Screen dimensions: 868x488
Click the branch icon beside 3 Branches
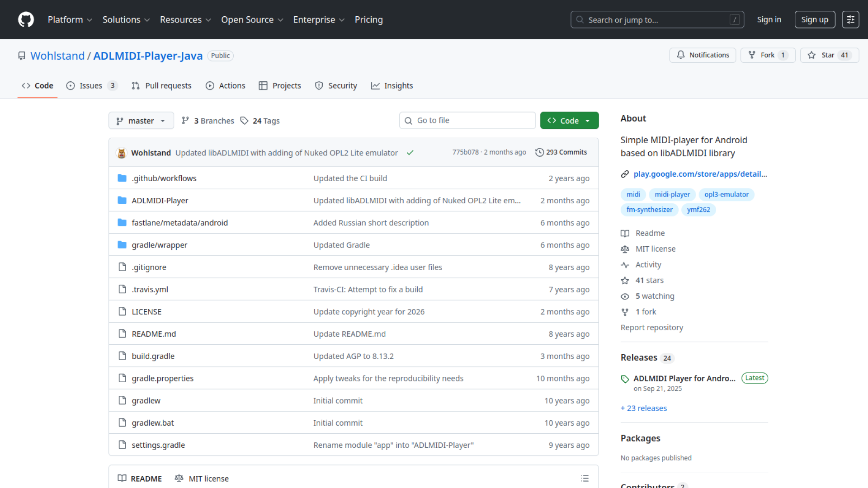tap(185, 121)
